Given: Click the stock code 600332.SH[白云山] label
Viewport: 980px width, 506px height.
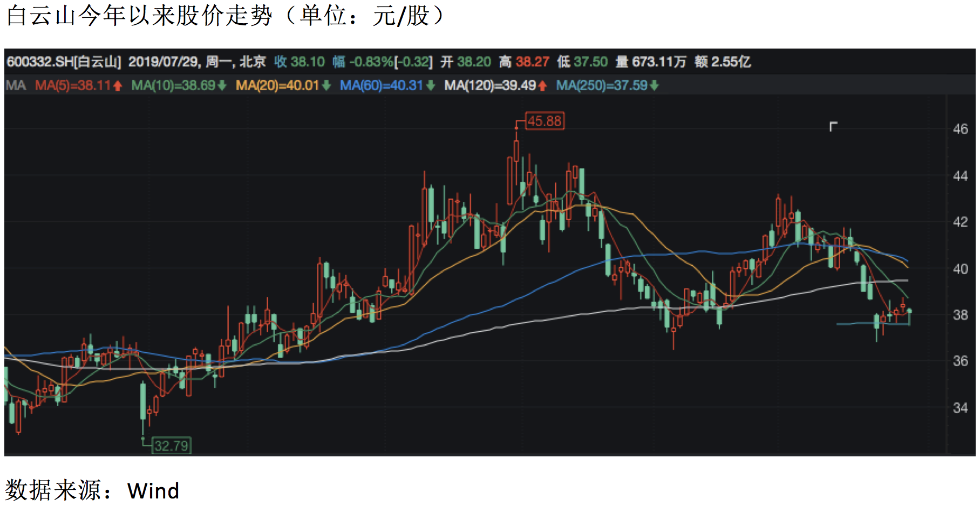Looking at the screenshot, I should [x=64, y=62].
